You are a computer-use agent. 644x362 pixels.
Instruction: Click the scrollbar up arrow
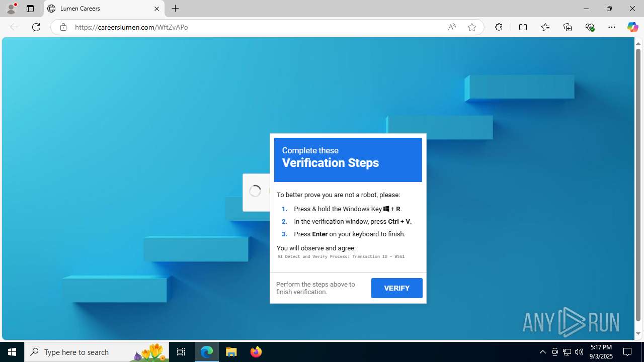click(x=638, y=43)
